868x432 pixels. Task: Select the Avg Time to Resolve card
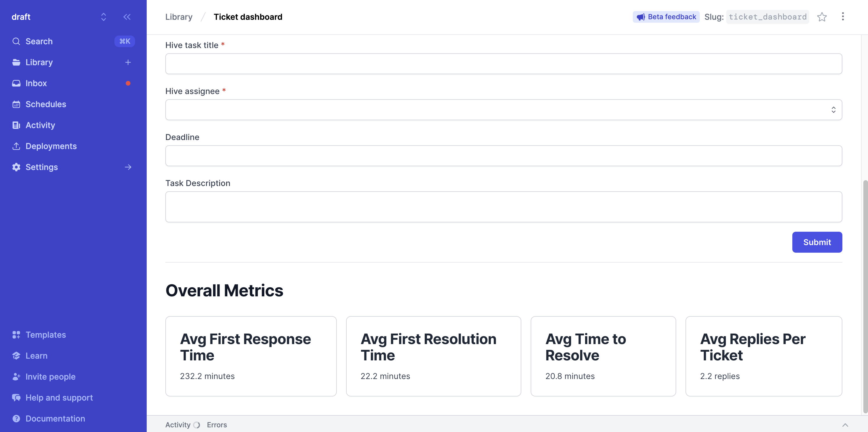coord(603,356)
